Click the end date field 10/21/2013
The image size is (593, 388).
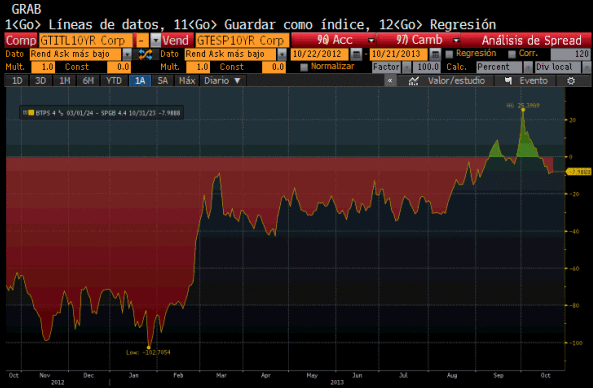coord(399,54)
